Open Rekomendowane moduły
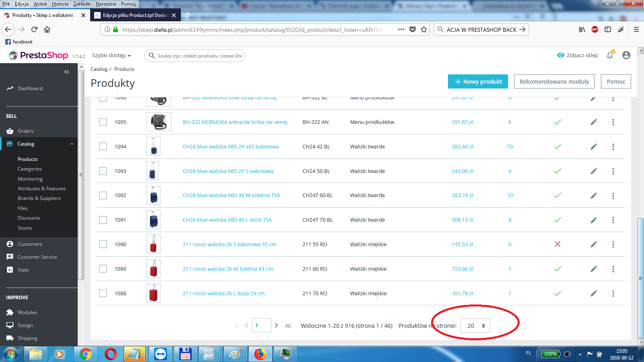The height and width of the screenshot is (362, 644). [554, 82]
